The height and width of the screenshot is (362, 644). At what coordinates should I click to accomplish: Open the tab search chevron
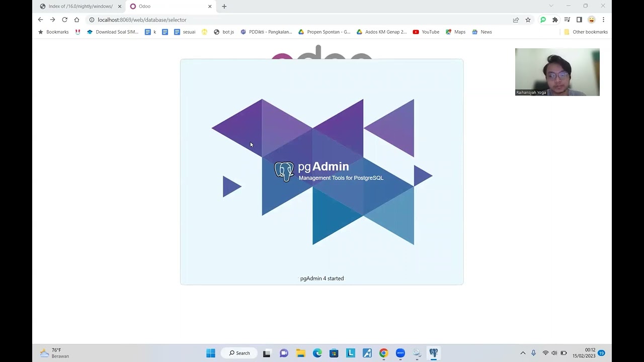tap(551, 6)
